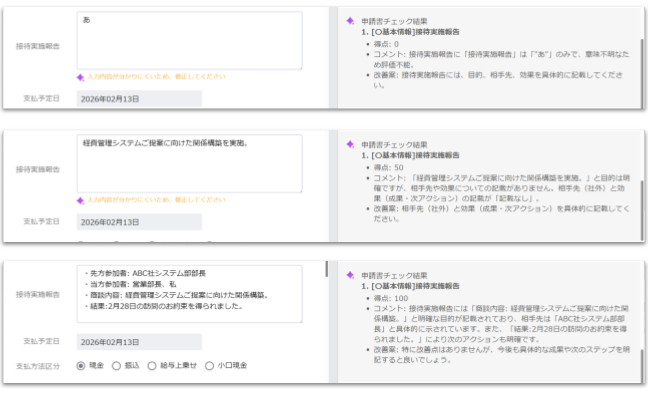648x393 pixels.
Task: Click the 改善案 saying 特に改善点はありません
Action: click(501, 355)
